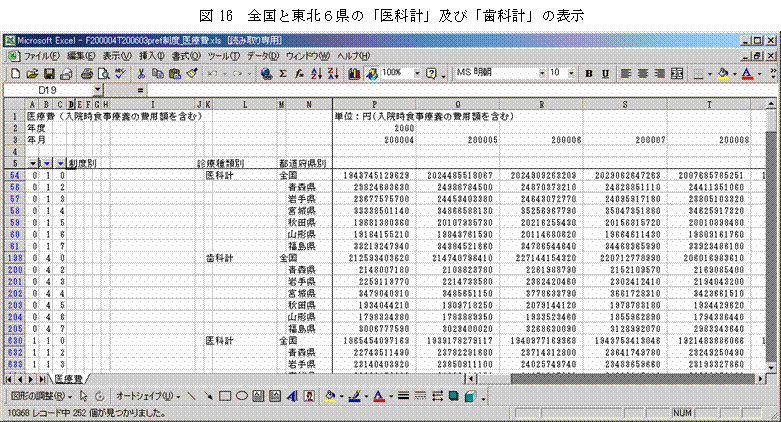Viewport: 781px width, 422px height.
Task: Open the 書式(O) menu
Action: coord(185,55)
